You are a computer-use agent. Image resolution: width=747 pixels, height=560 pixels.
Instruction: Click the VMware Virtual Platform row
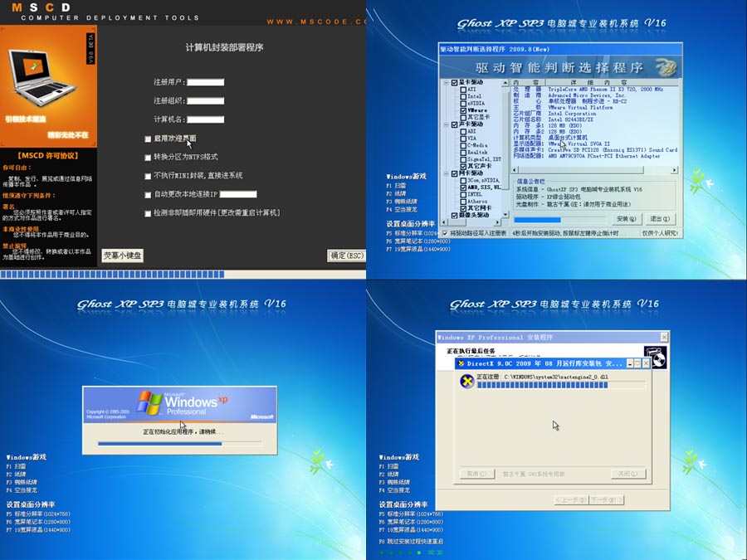[563, 108]
